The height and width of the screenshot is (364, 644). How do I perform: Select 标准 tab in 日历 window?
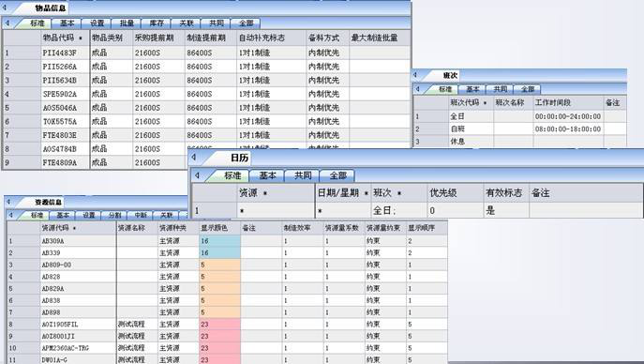pos(232,175)
